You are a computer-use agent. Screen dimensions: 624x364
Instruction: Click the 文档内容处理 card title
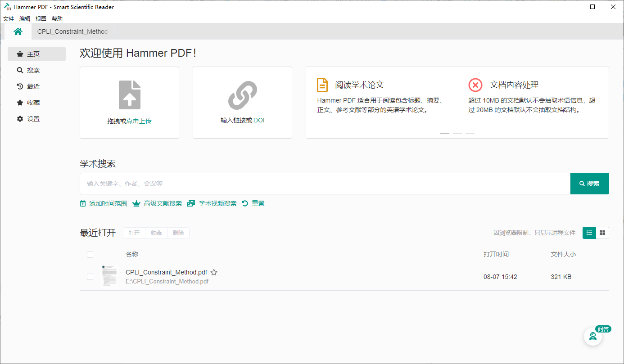pos(514,85)
